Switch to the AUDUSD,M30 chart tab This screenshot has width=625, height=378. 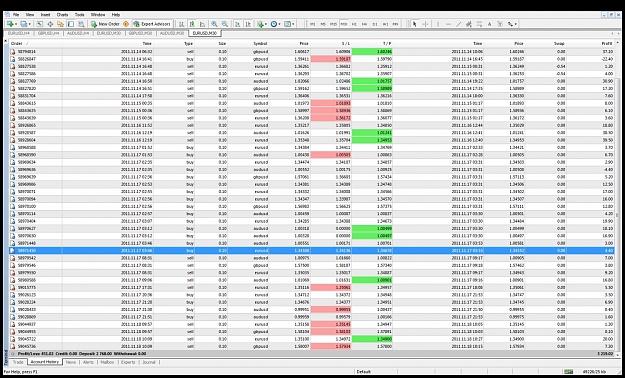click(x=172, y=33)
